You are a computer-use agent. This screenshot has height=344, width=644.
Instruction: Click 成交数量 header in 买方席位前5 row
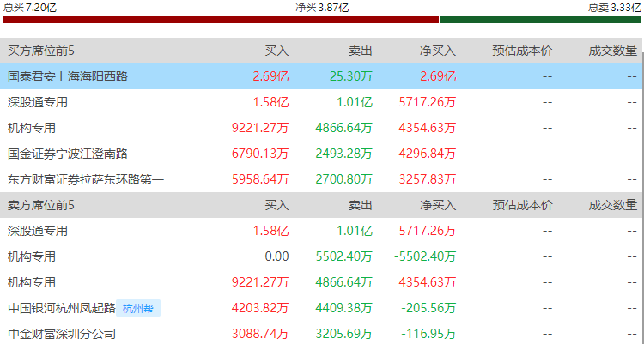click(613, 51)
